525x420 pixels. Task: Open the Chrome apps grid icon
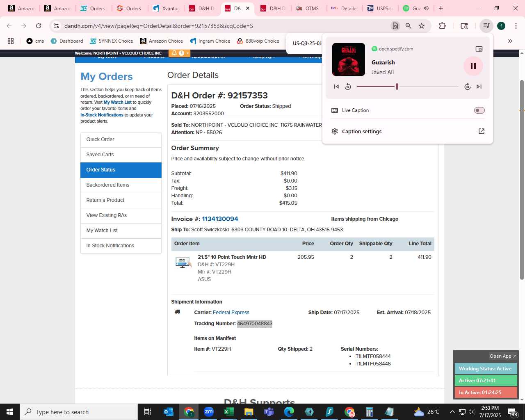[11, 41]
